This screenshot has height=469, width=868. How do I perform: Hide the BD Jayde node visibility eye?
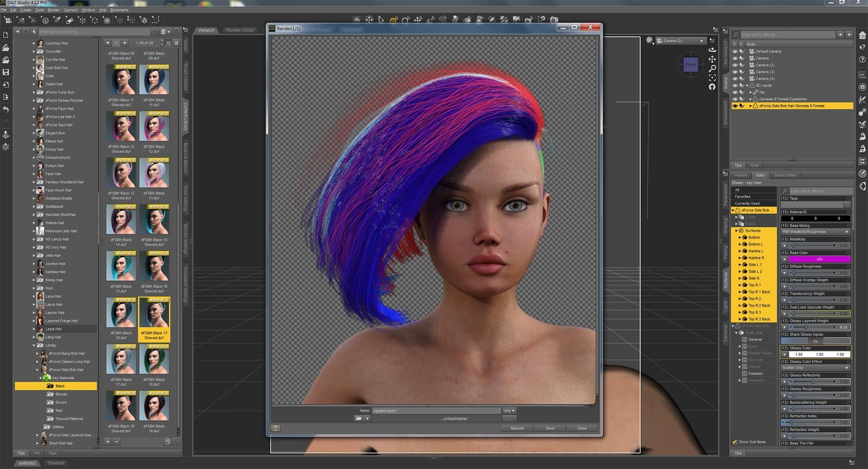[735, 85]
